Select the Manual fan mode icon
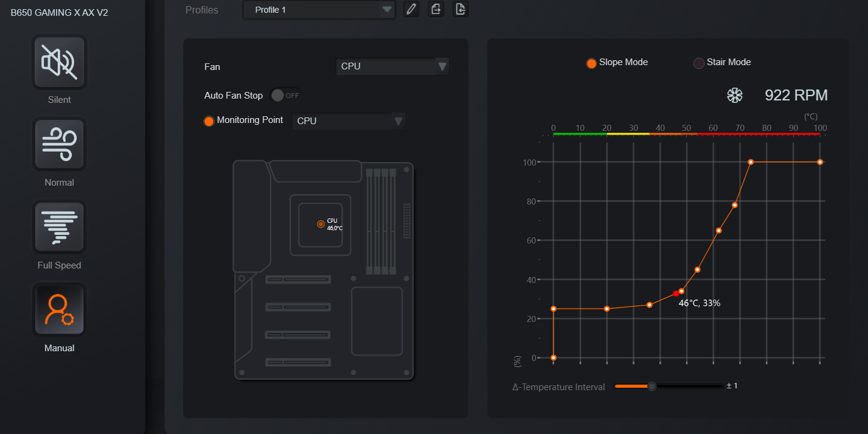 point(59,310)
